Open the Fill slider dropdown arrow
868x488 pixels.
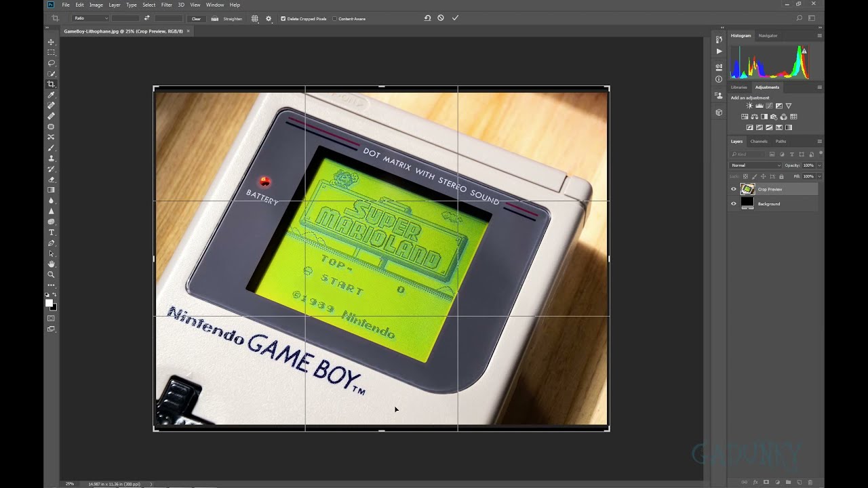819,176
